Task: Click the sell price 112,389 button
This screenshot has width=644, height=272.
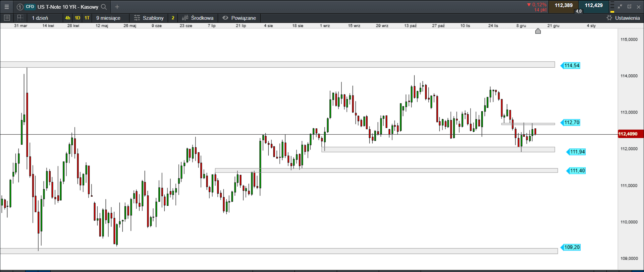Action: pos(563,6)
